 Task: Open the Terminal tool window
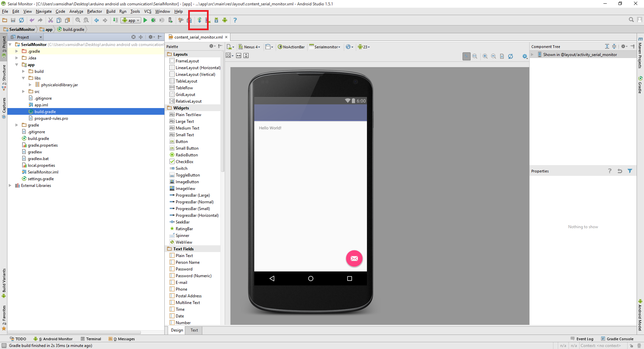[91, 339]
